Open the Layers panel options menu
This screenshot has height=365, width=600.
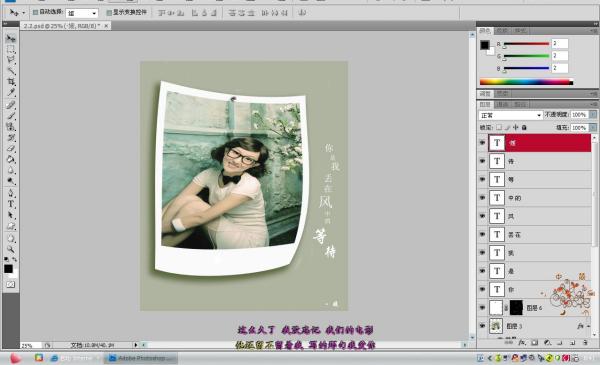coord(593,104)
